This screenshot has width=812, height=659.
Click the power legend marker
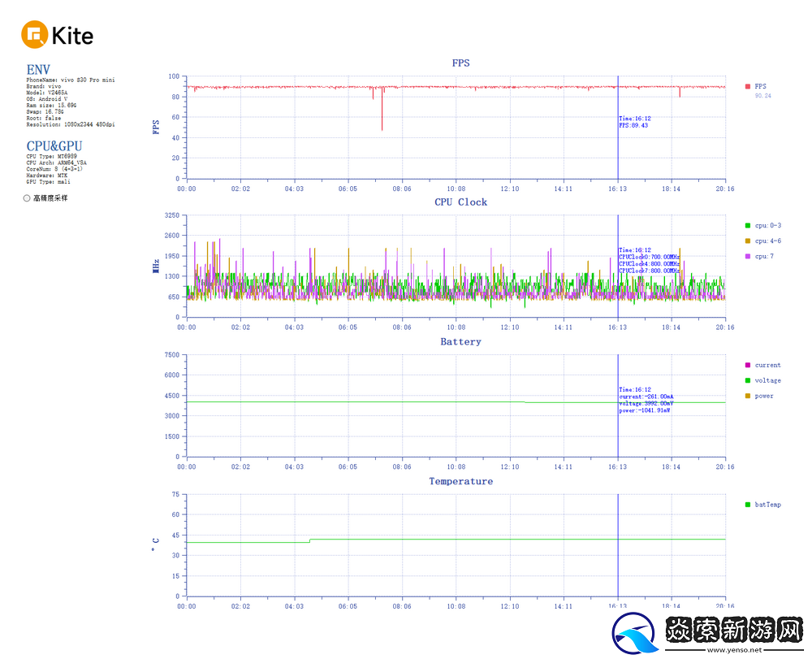pos(748,396)
